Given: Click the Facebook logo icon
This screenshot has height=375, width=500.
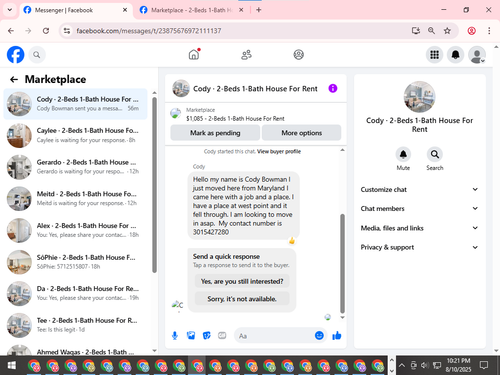Looking at the screenshot, I should tap(15, 55).
